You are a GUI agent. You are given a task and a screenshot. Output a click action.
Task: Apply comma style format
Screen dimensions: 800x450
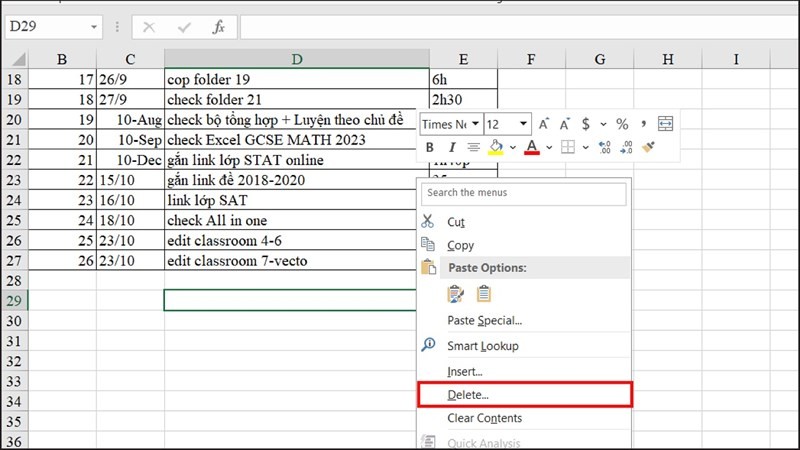click(x=644, y=123)
